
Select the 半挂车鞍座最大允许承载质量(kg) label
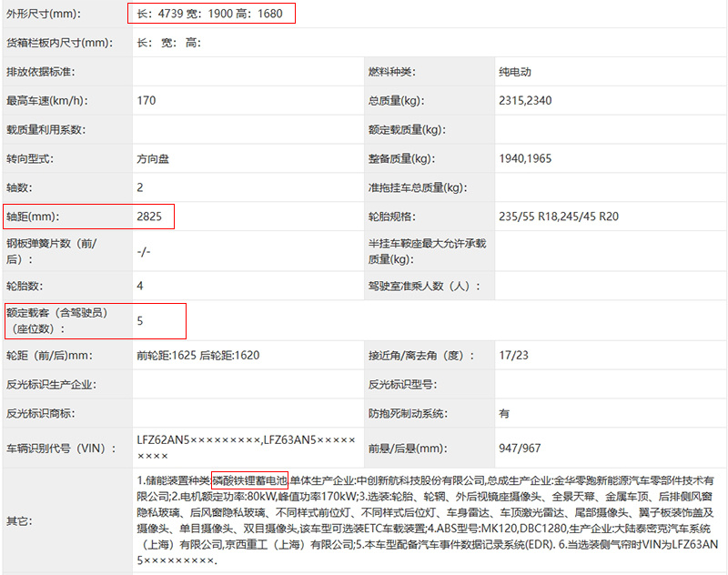(x=427, y=251)
